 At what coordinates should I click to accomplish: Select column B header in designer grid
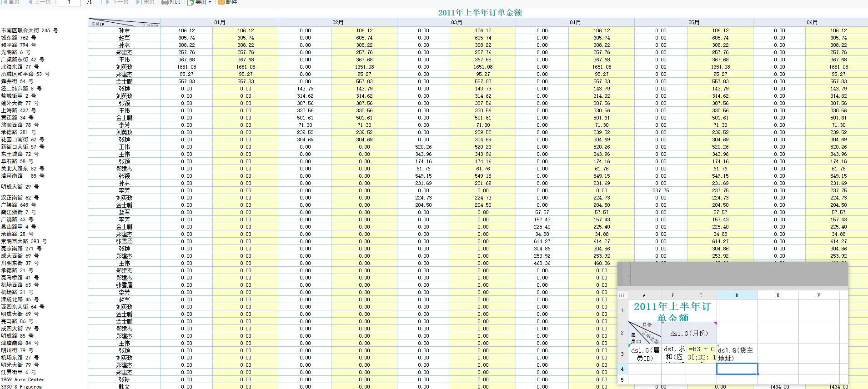point(673,295)
